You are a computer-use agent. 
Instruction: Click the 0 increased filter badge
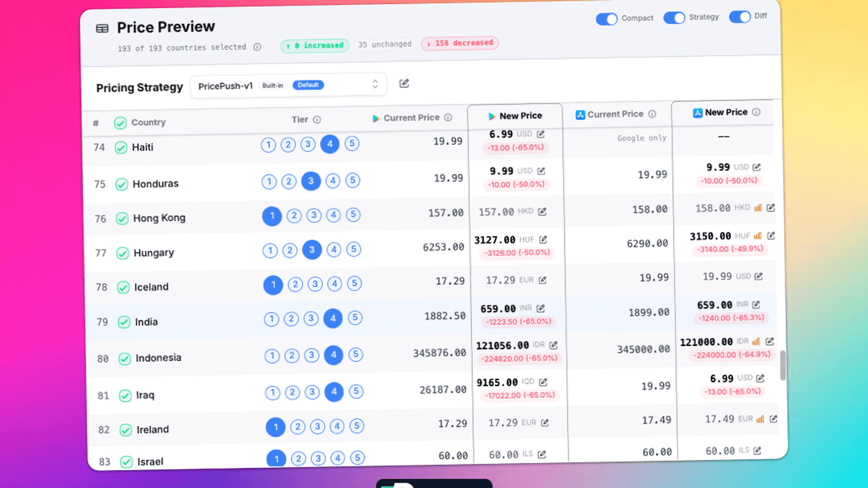(x=315, y=45)
